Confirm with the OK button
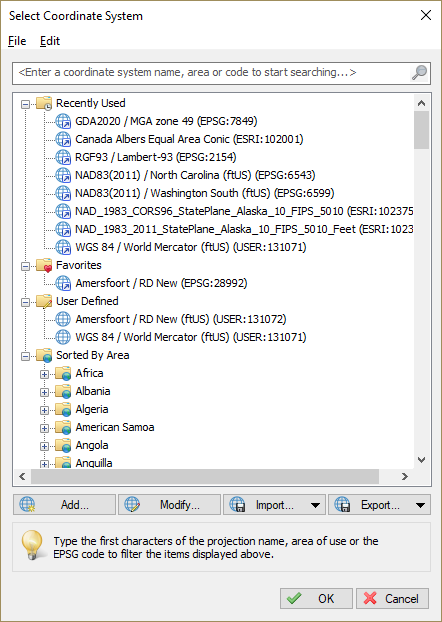This screenshot has width=442, height=622. point(316,598)
